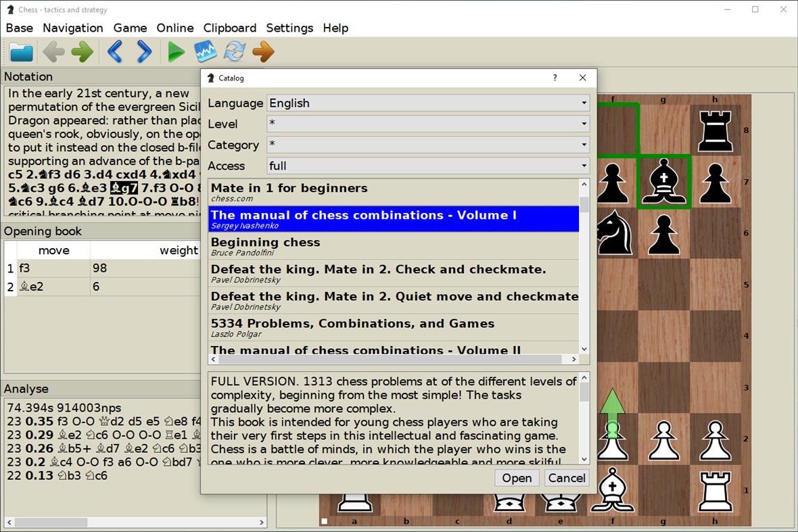The height and width of the screenshot is (532, 798).
Task: Step to previous move with blue chevron
Action: pyautogui.click(x=114, y=51)
